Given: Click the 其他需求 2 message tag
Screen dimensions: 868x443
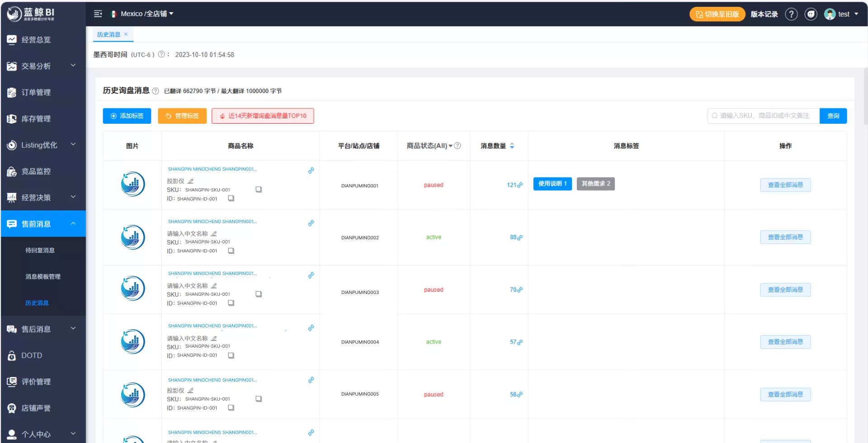Looking at the screenshot, I should [x=596, y=184].
